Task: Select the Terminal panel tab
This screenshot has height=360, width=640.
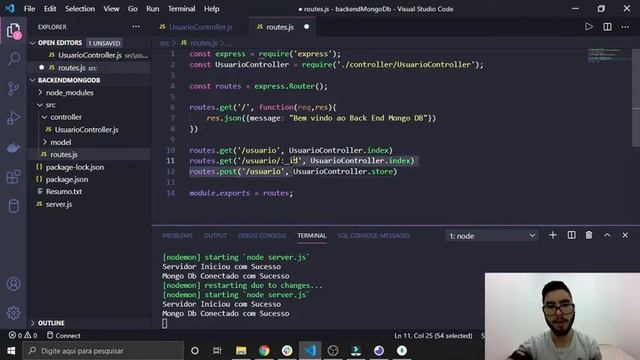Action: [312, 236]
